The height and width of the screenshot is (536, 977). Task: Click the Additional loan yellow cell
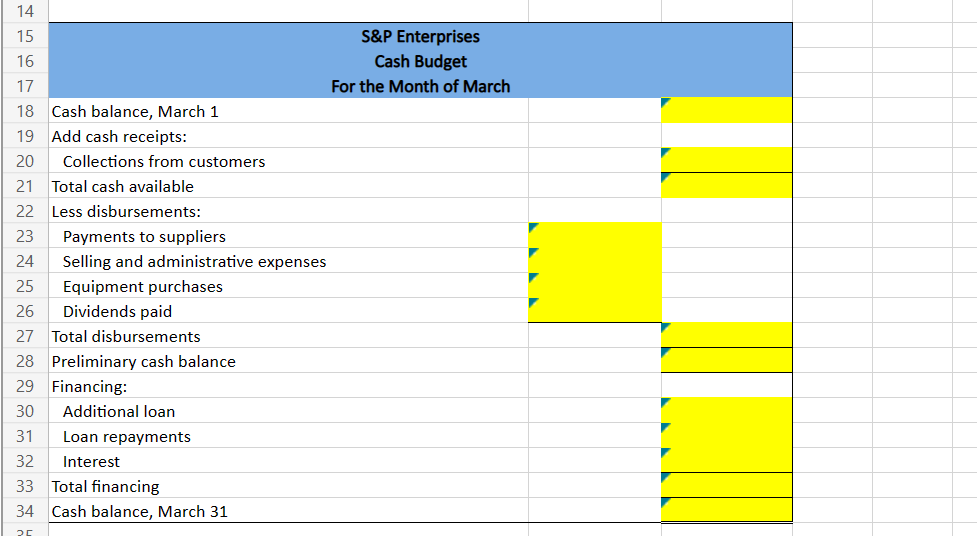(727, 410)
